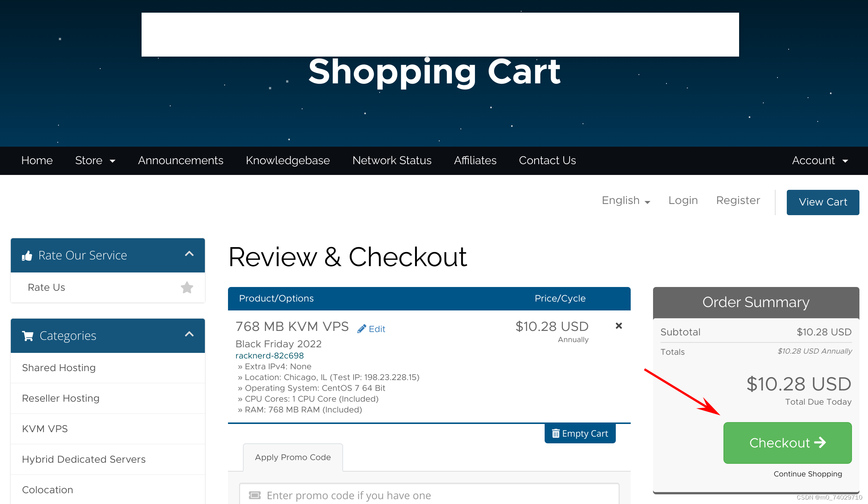
Task: Click the trash icon on Empty Cart
Action: pyautogui.click(x=555, y=433)
